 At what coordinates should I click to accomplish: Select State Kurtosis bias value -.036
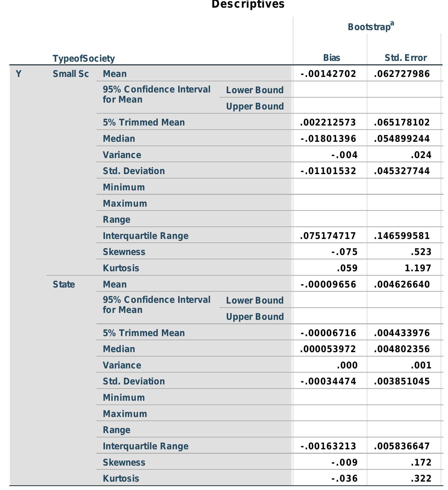coord(345,479)
